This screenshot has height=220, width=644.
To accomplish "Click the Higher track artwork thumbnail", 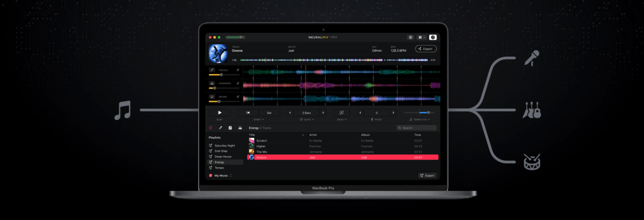I will 251,146.
